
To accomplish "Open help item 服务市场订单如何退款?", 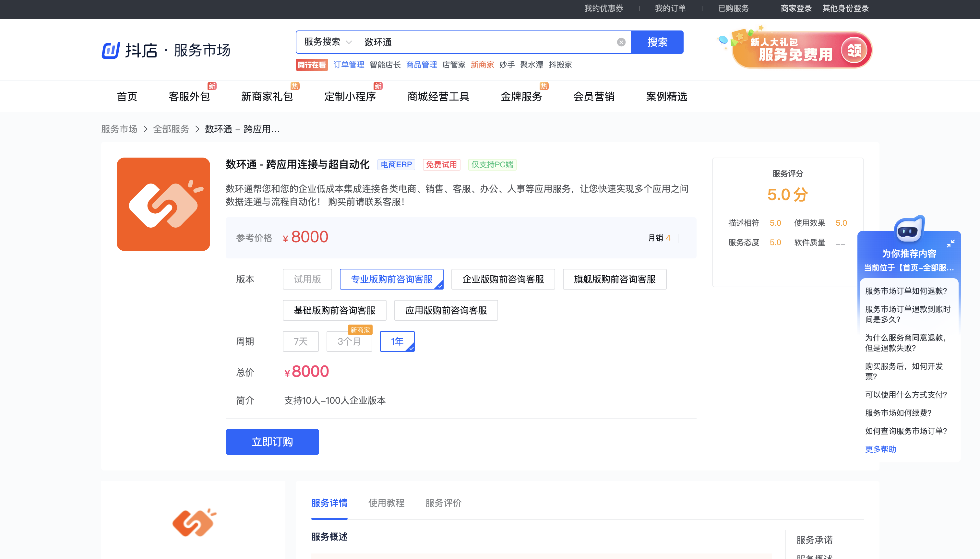I will point(906,291).
